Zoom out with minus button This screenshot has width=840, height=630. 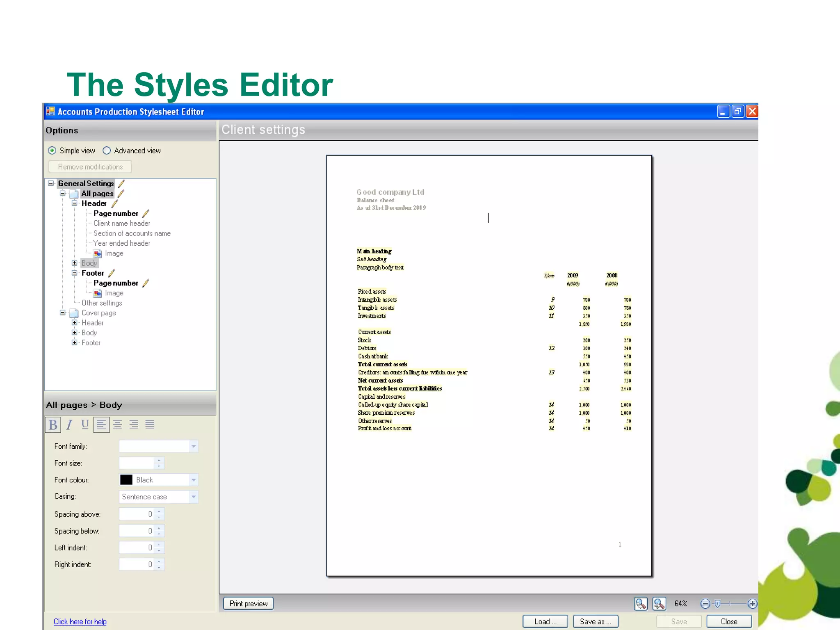click(705, 603)
